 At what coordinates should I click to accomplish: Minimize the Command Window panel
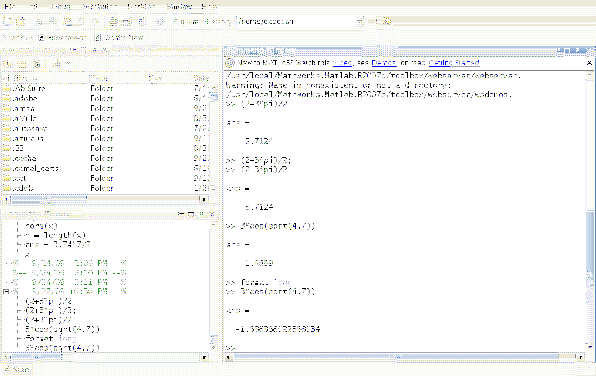point(559,50)
